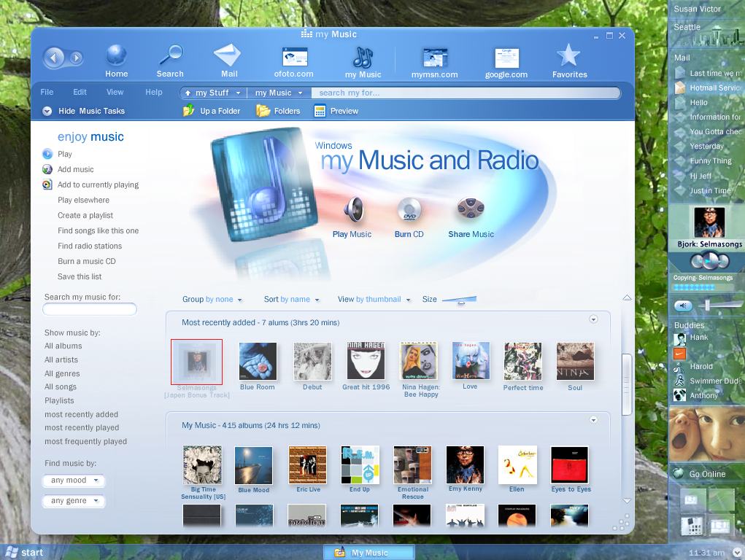The image size is (745, 560).
Task: Select the Eyes to Eyes album thumbnail
Action: tap(570, 464)
